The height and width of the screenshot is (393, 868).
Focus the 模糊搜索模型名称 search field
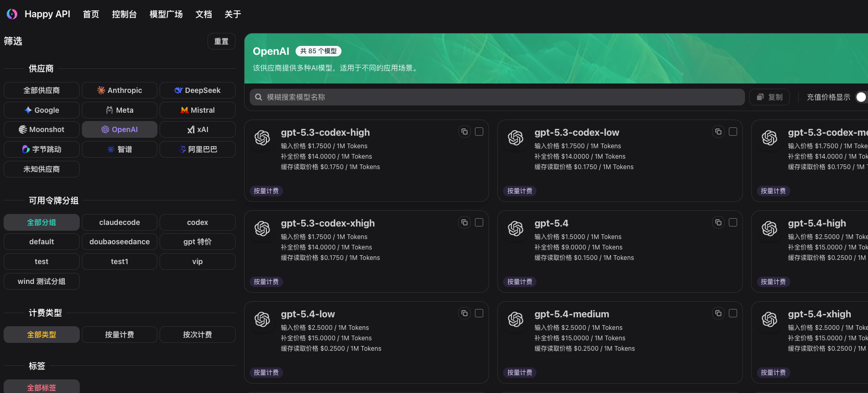pyautogui.click(x=497, y=97)
